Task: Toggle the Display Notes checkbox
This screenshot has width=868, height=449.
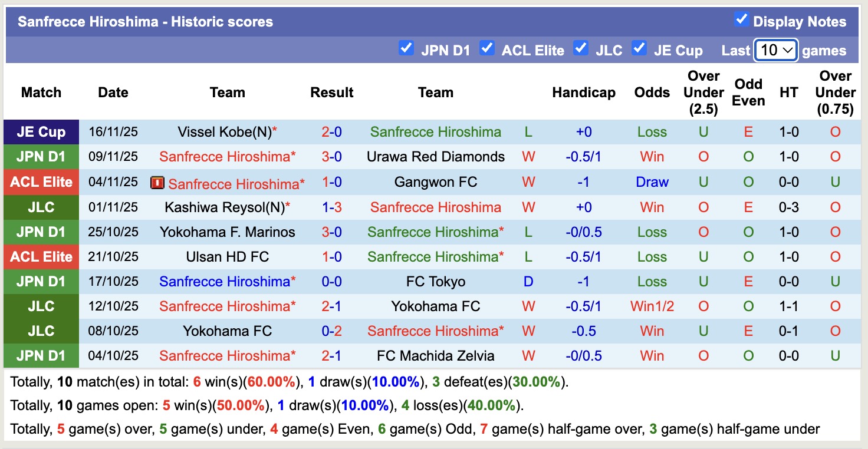Action: 741,19
